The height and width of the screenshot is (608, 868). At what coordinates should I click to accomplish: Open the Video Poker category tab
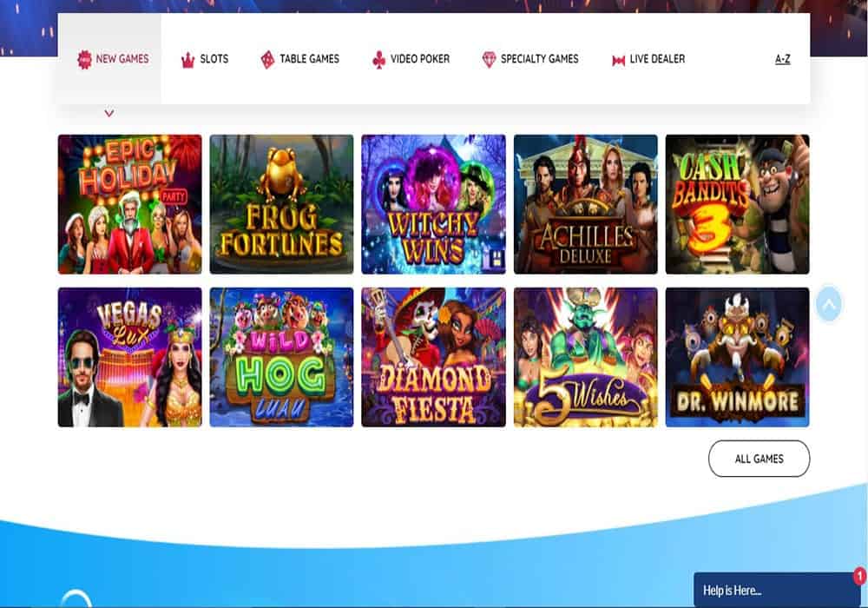[411, 59]
